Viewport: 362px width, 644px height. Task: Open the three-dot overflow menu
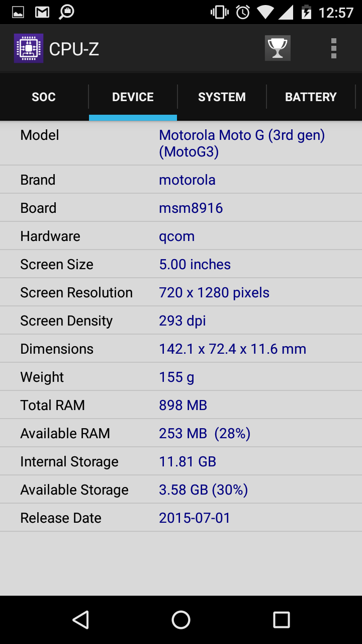pyautogui.click(x=334, y=48)
